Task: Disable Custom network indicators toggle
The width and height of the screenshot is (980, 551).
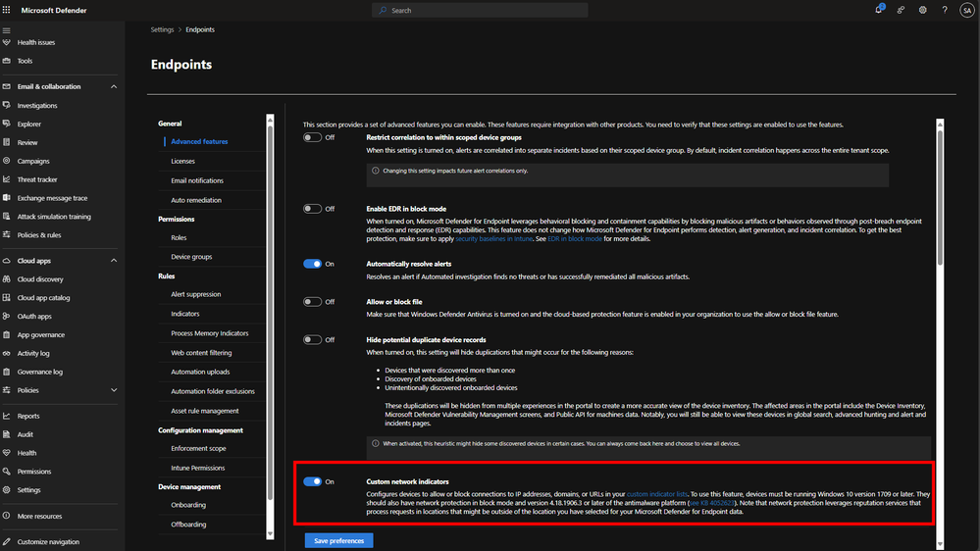Action: pos(313,481)
